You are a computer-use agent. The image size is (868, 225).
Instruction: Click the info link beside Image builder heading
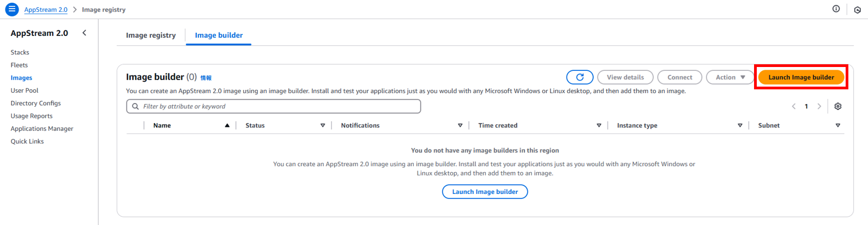tap(206, 78)
